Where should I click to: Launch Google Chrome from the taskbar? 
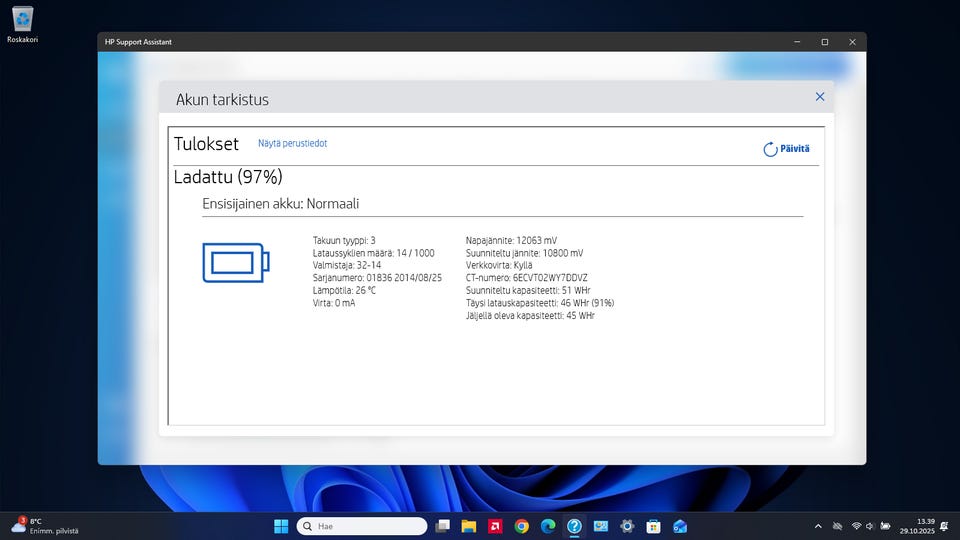(521, 526)
